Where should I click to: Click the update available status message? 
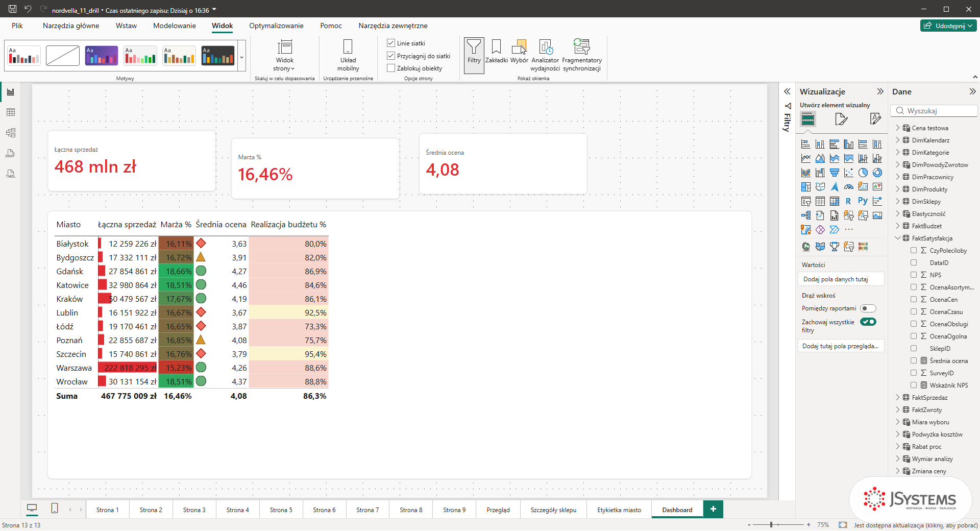coord(916,525)
